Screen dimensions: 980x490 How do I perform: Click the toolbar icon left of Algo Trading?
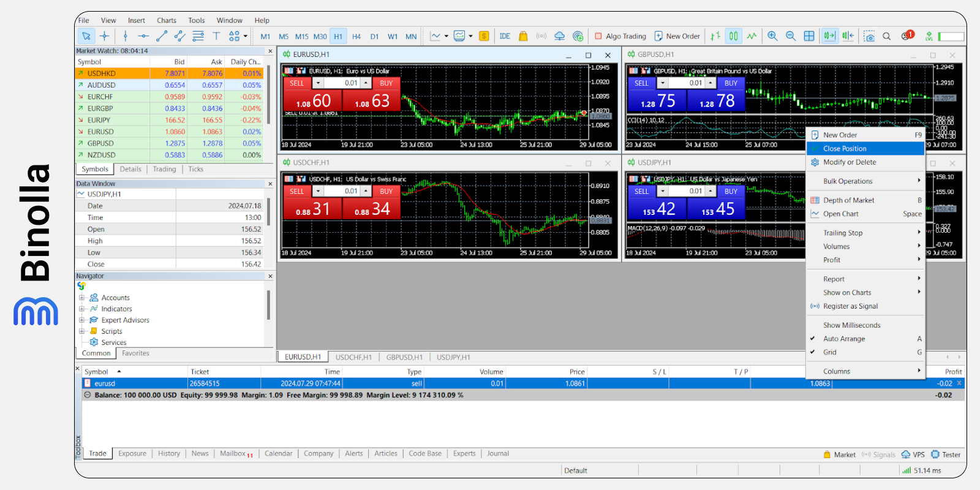point(578,36)
